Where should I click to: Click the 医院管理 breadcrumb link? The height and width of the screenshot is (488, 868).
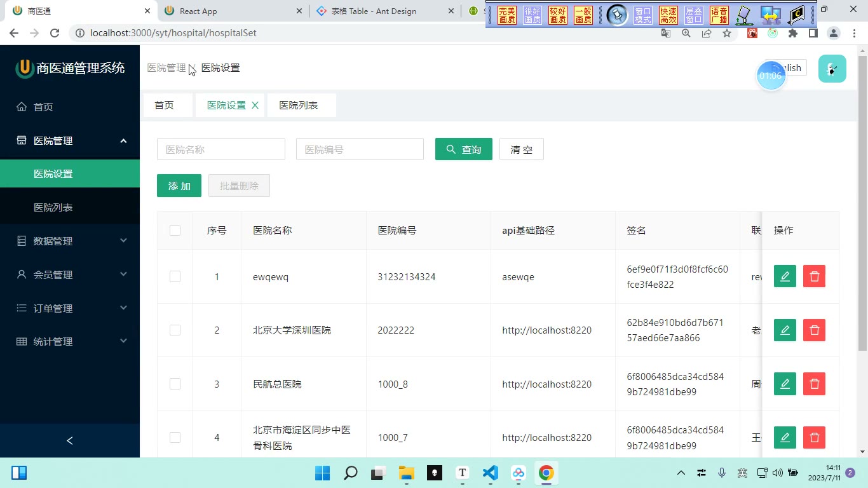[x=166, y=68]
